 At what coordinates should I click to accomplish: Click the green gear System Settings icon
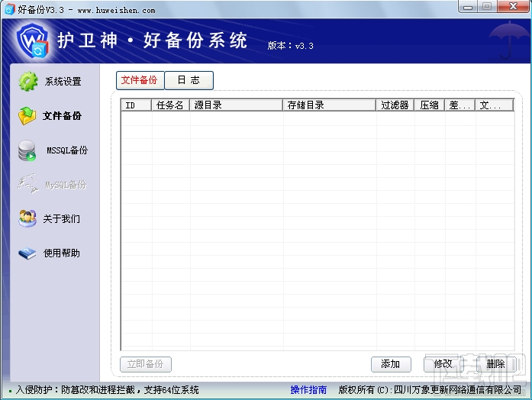click(x=28, y=81)
